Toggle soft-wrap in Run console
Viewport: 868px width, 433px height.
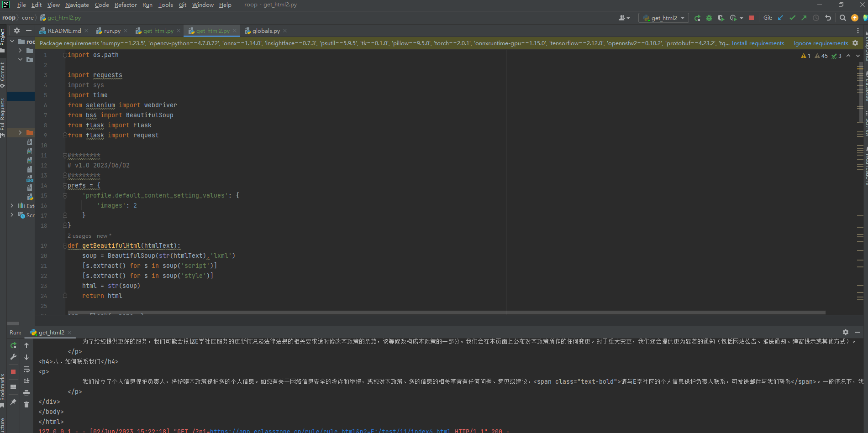point(26,369)
